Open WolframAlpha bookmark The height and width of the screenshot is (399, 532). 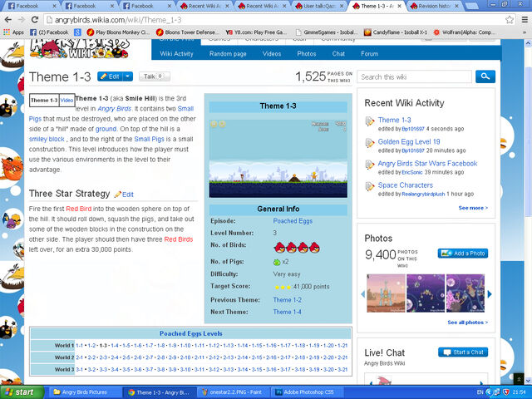point(464,32)
